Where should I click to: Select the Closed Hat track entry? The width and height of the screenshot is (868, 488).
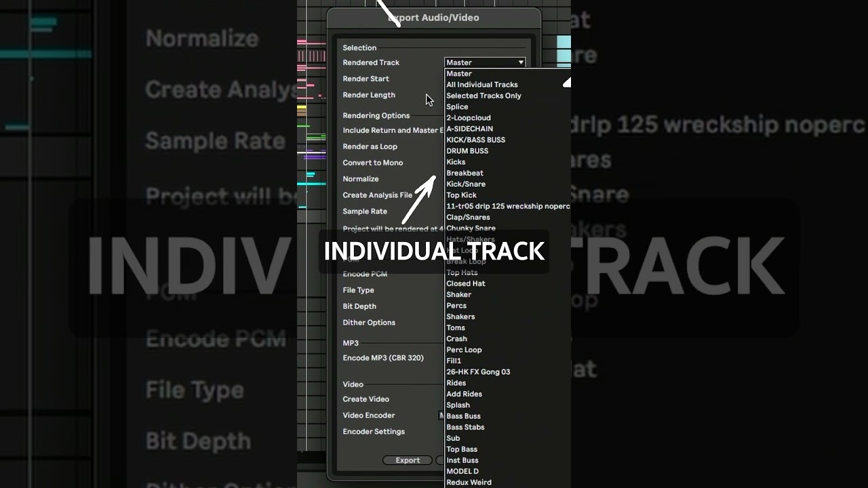click(x=466, y=283)
